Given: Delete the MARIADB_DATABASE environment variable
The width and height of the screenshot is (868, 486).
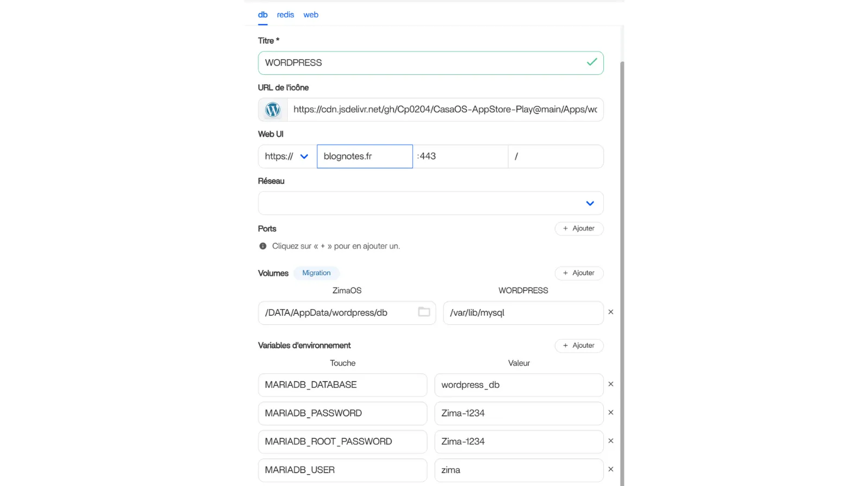Looking at the screenshot, I should click(x=611, y=384).
